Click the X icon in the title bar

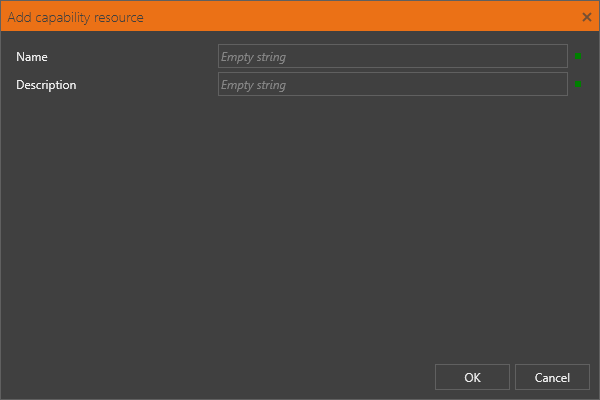[x=587, y=17]
